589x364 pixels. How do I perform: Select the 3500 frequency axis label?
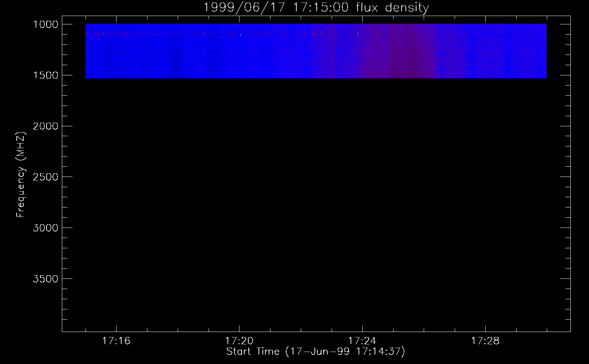click(x=46, y=279)
